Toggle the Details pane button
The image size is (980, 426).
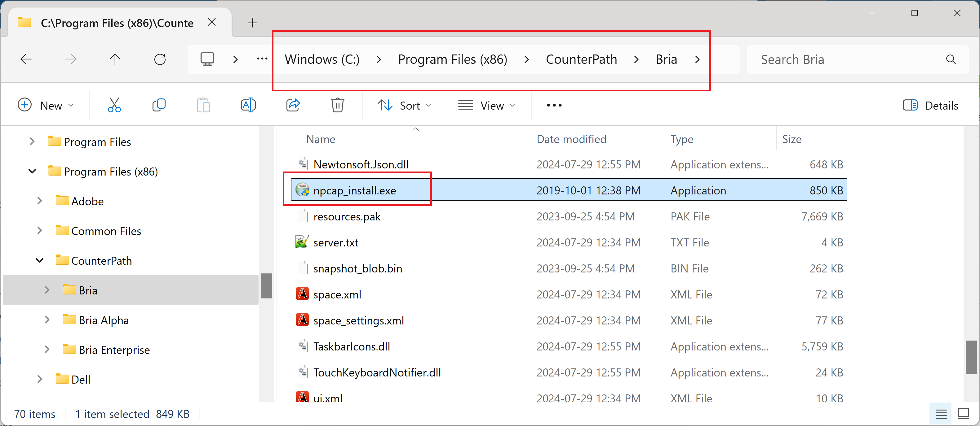pos(930,105)
